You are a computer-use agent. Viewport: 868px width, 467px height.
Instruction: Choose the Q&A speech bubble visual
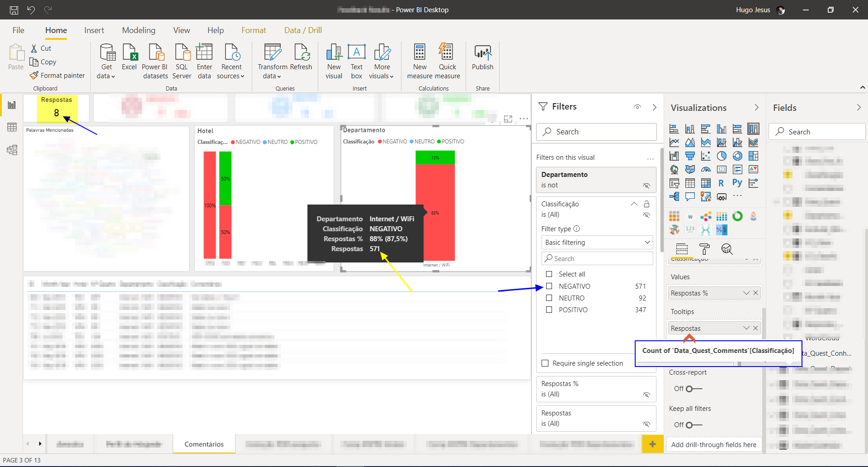click(690, 196)
